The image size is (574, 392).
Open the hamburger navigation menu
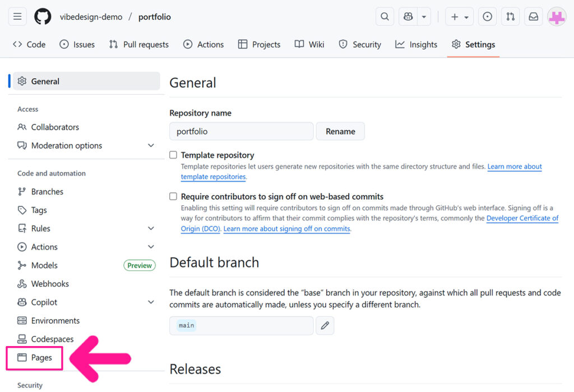[x=17, y=17]
